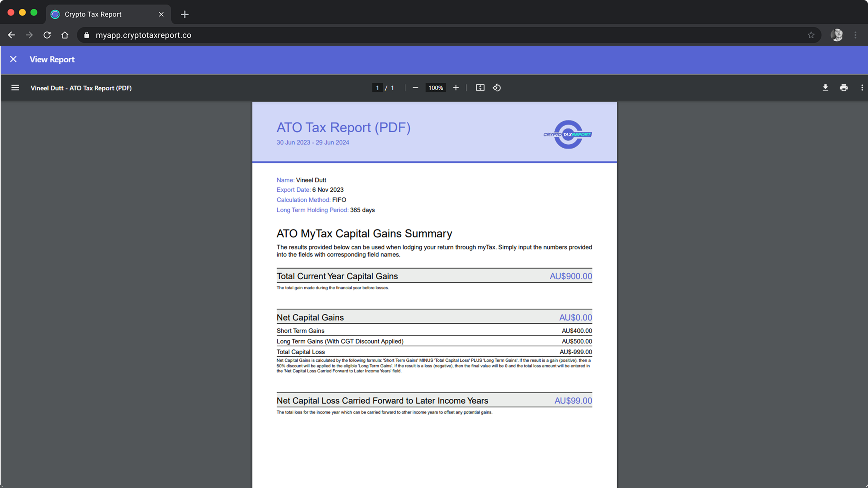Viewport: 868px width, 488px height.
Task: Click the AU$900.00 amount
Action: click(571, 276)
